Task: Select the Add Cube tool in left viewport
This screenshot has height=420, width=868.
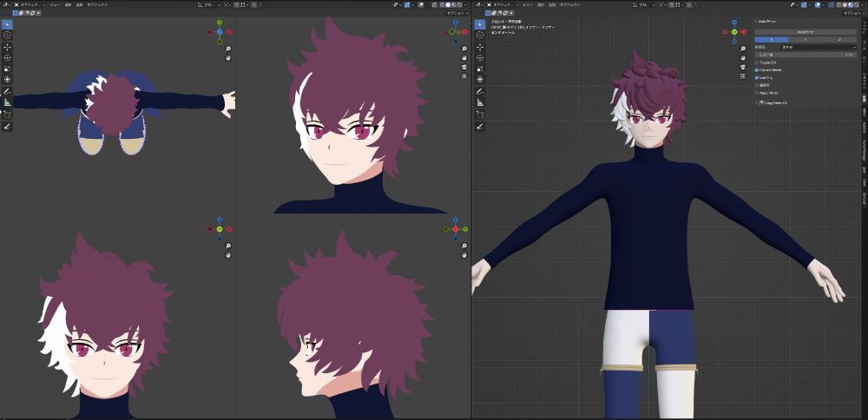Action: pos(7,115)
